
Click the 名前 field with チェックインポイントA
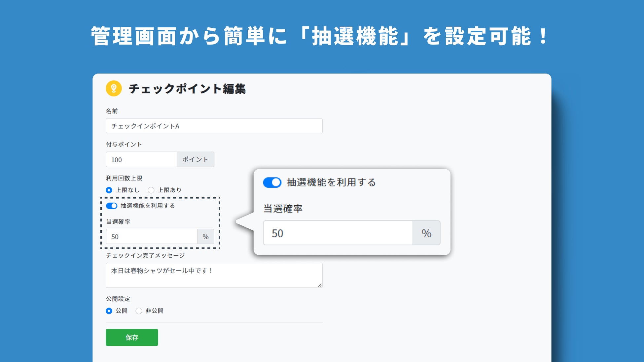pos(214,126)
